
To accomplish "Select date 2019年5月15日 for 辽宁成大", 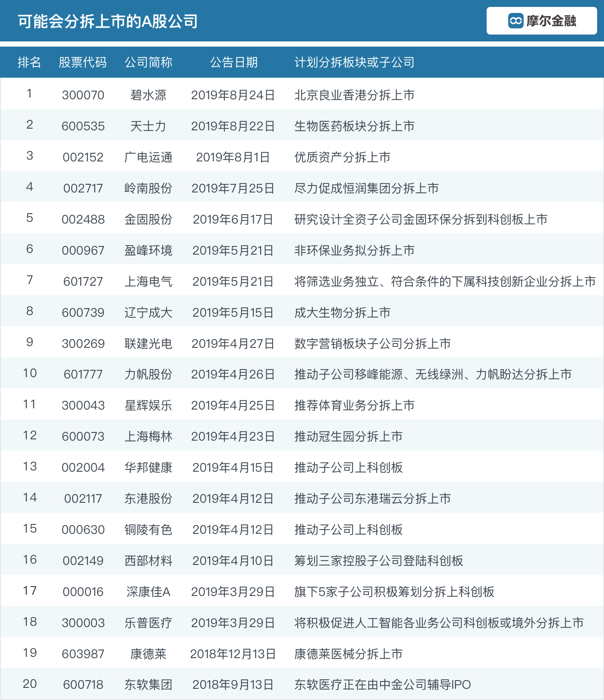I will tap(233, 312).
